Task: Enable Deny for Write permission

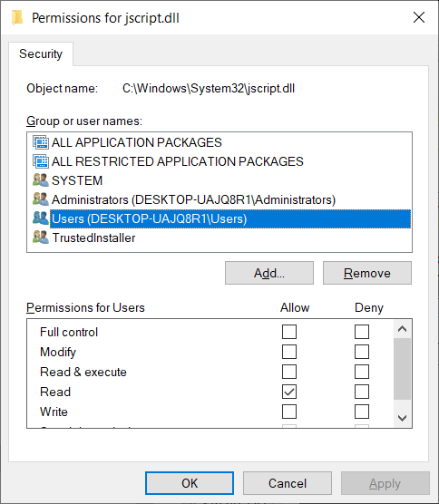Action: pos(362,412)
